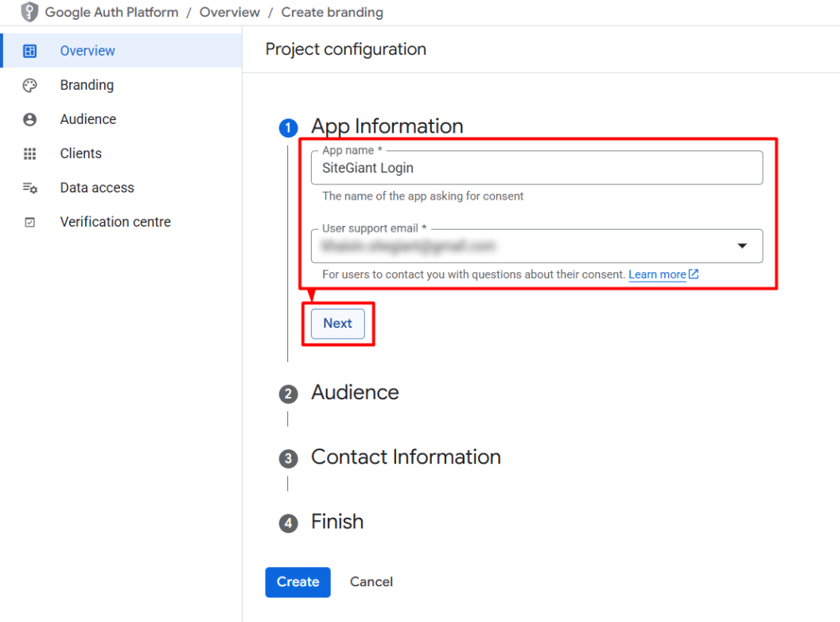The width and height of the screenshot is (840, 622).
Task: Expand the Audience step heading
Action: point(356,393)
